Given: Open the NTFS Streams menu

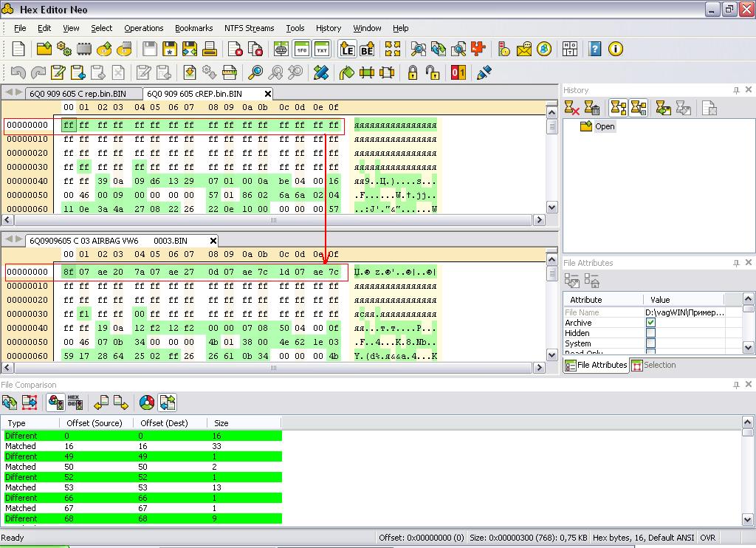Looking at the screenshot, I should 249,28.
